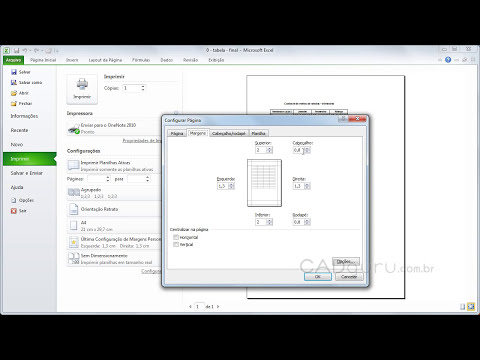
Task: Open the Layout da Página ribbon tab
Action: click(x=105, y=60)
